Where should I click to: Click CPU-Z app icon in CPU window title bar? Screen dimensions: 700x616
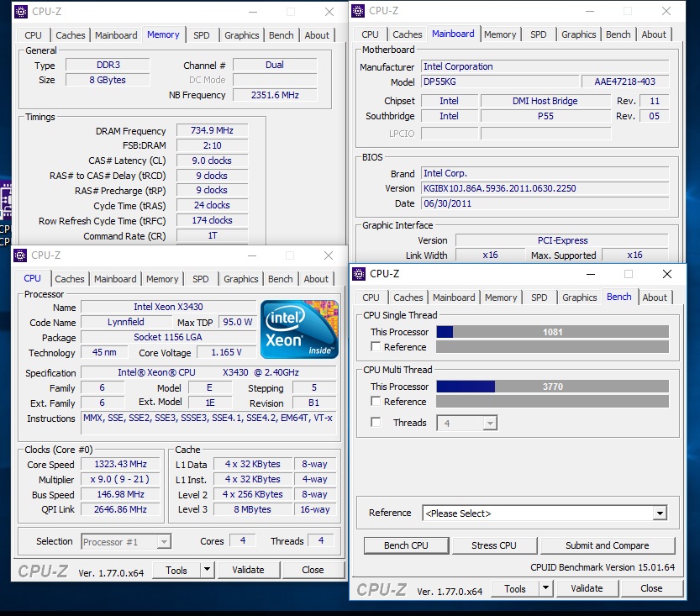[x=20, y=255]
